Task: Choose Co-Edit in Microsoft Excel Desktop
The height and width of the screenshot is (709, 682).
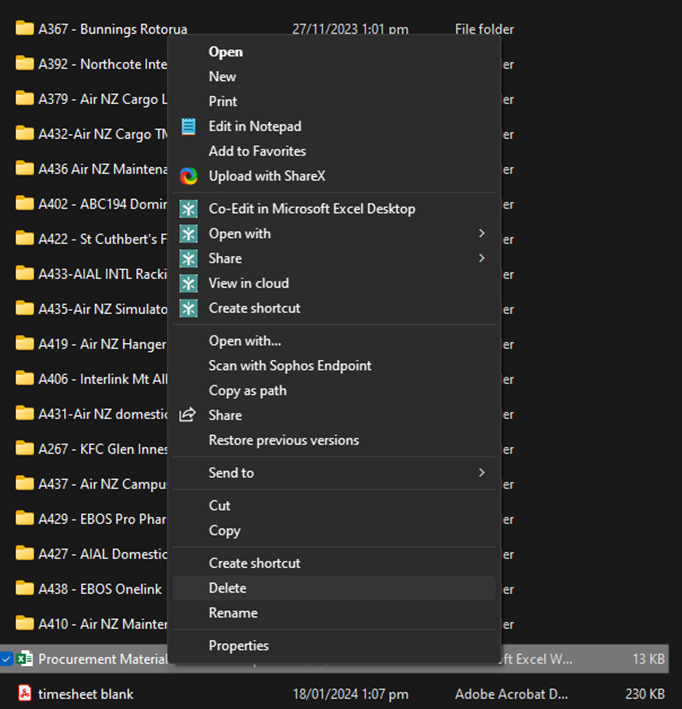Action: 334,209
